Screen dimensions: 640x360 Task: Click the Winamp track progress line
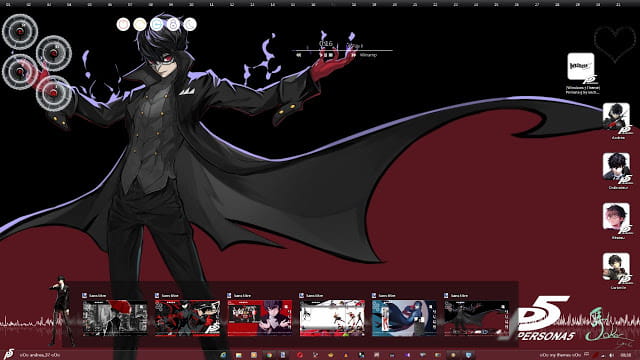(342, 51)
